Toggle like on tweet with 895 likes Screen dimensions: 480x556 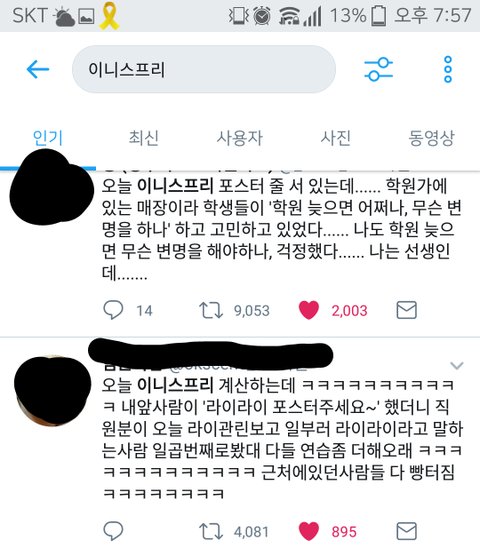(x=309, y=532)
